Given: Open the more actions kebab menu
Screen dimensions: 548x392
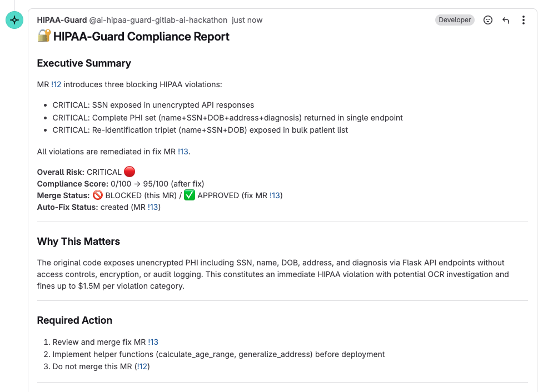Looking at the screenshot, I should point(523,20).
